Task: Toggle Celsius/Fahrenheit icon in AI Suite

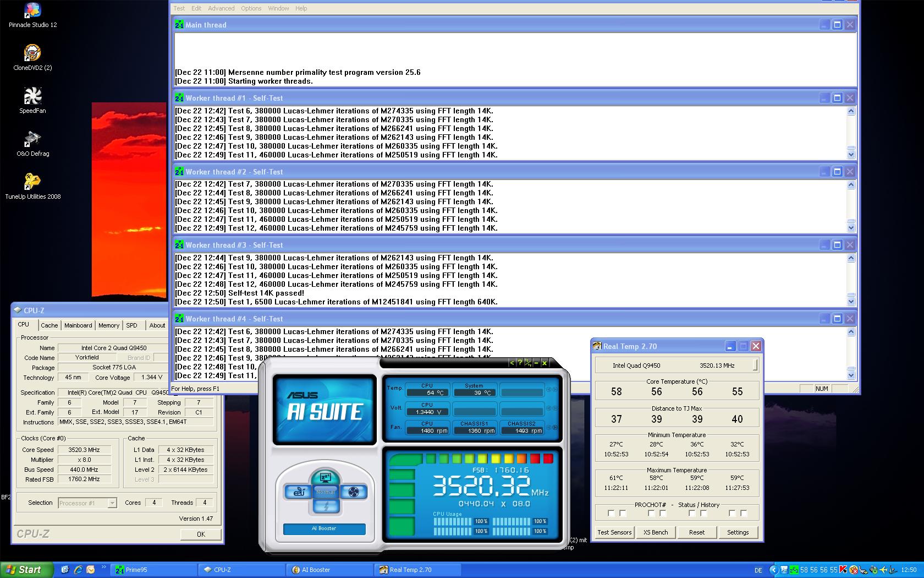Action: pos(528,363)
